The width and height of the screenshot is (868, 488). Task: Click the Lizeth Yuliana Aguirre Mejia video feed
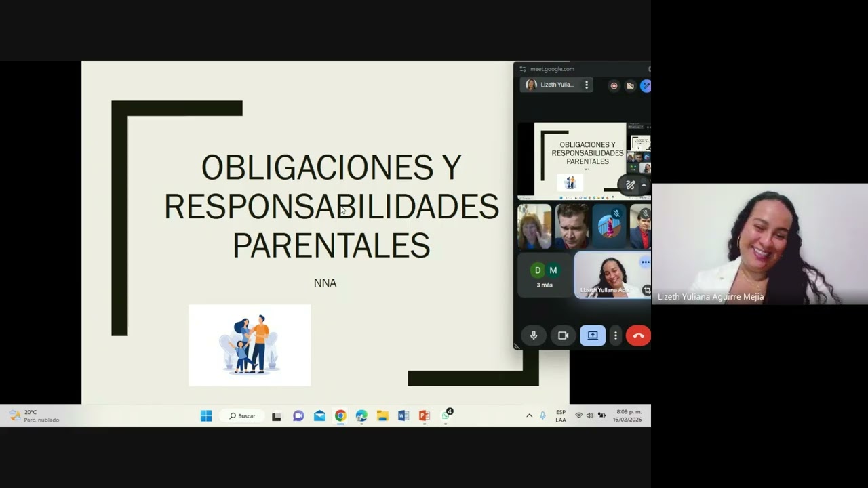pos(759,244)
